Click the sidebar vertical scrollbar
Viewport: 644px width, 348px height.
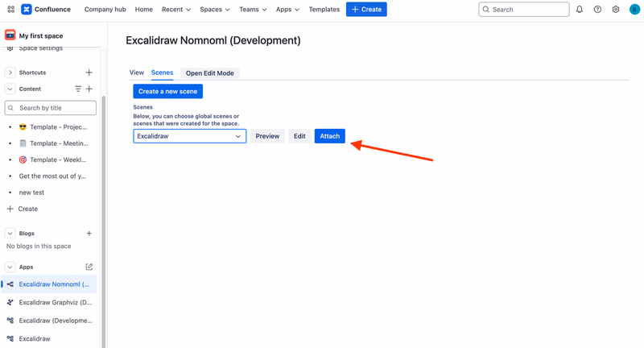click(104, 222)
